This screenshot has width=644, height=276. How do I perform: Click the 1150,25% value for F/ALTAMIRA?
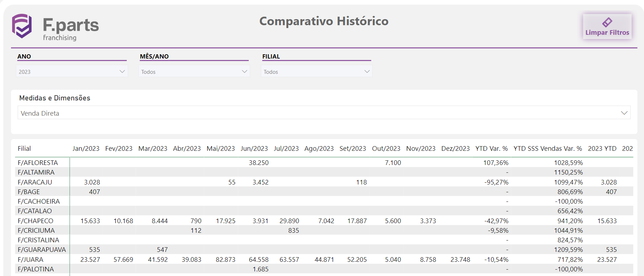[568, 172]
